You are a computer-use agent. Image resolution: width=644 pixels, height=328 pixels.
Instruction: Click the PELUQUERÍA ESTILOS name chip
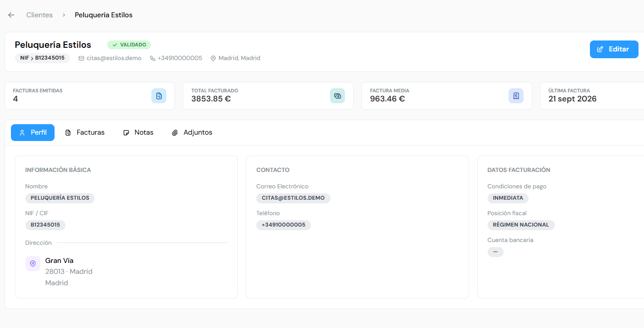click(60, 198)
